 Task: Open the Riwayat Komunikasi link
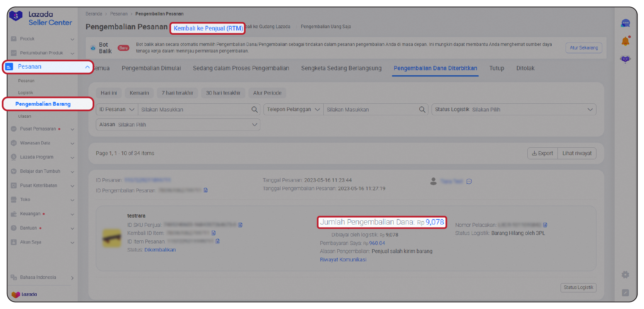[x=343, y=260]
